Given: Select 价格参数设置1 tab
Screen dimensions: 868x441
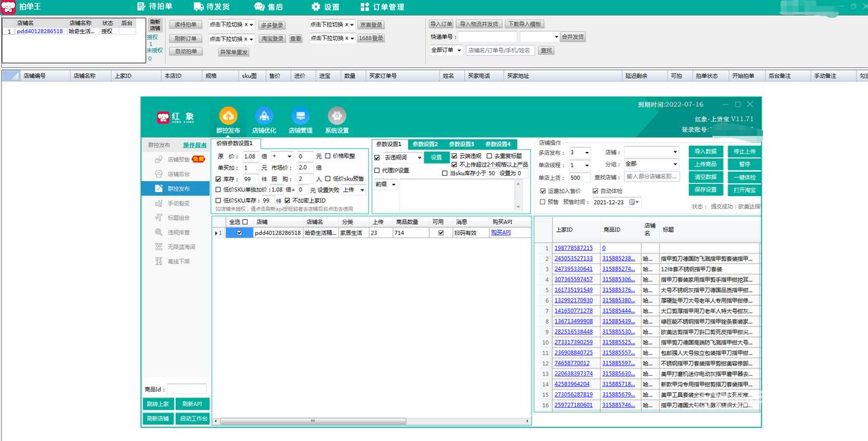Looking at the screenshot, I should tap(235, 143).
